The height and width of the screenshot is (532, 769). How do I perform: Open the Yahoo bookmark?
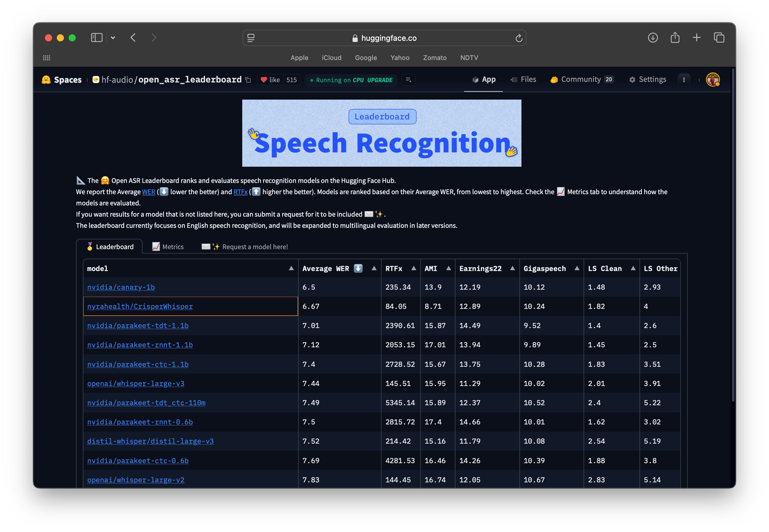pyautogui.click(x=400, y=58)
